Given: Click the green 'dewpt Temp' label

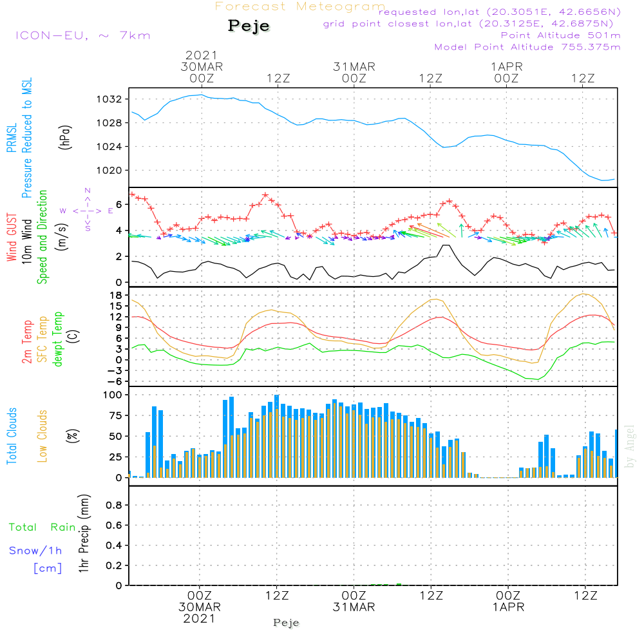Looking at the screenshot, I should coord(57,339).
